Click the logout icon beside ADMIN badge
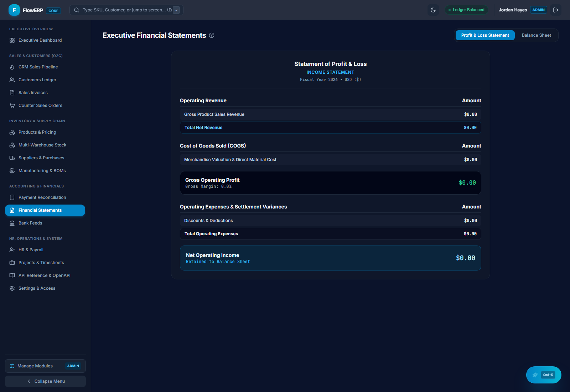 point(556,10)
